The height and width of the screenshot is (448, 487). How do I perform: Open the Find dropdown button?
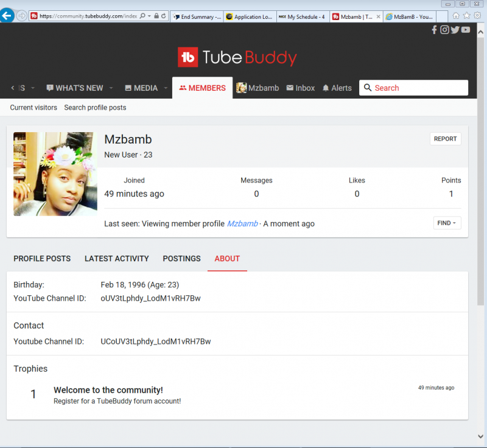[447, 223]
